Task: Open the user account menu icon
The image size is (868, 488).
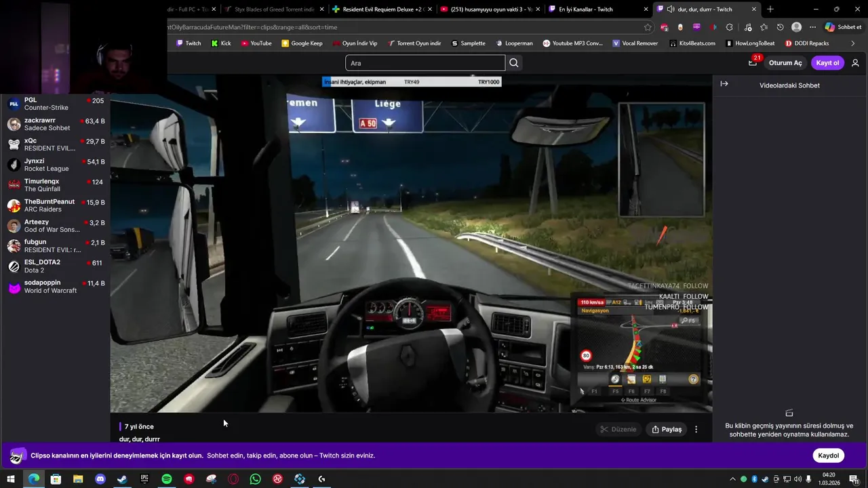Action: pyautogui.click(x=855, y=63)
